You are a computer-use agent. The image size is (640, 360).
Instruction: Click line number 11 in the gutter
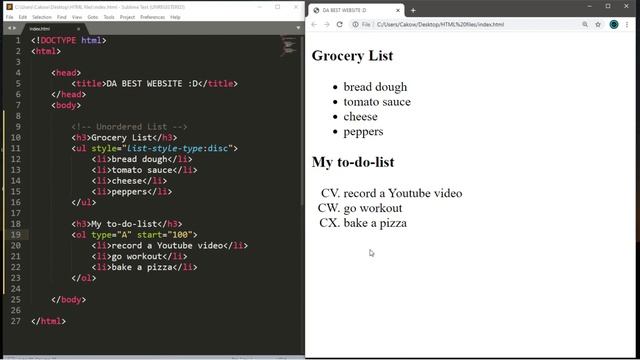16,148
